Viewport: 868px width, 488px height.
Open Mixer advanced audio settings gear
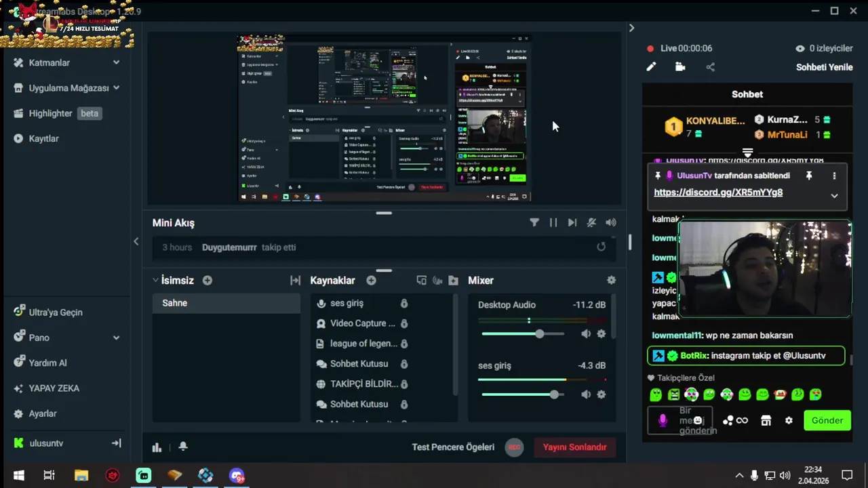(611, 280)
